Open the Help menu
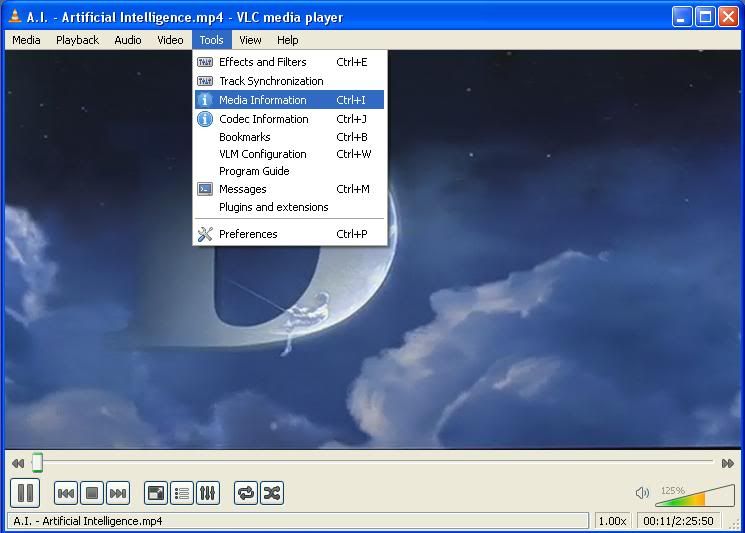The image size is (745, 533). pos(287,40)
